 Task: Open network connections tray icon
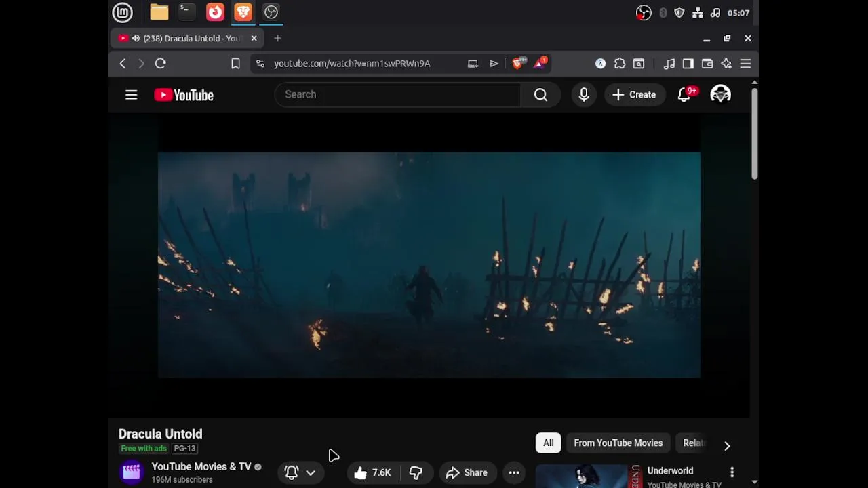point(697,13)
